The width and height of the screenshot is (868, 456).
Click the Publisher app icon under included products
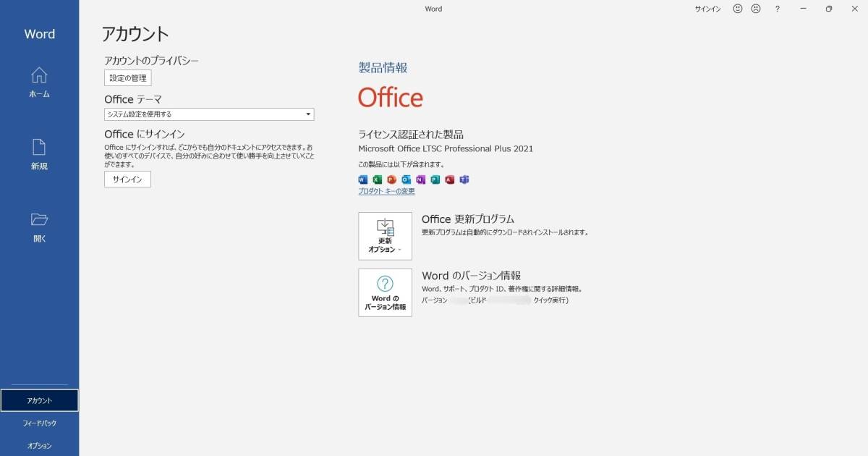click(x=435, y=180)
